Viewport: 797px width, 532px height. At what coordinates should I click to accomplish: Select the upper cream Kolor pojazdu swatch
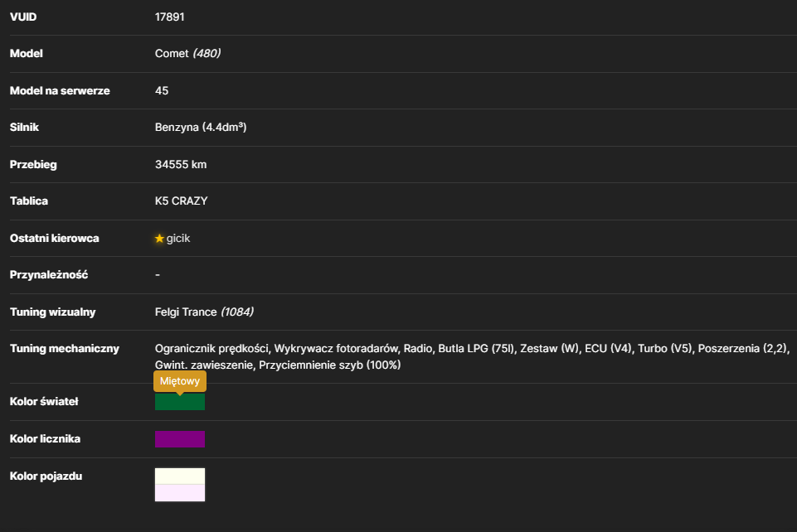[x=180, y=476]
